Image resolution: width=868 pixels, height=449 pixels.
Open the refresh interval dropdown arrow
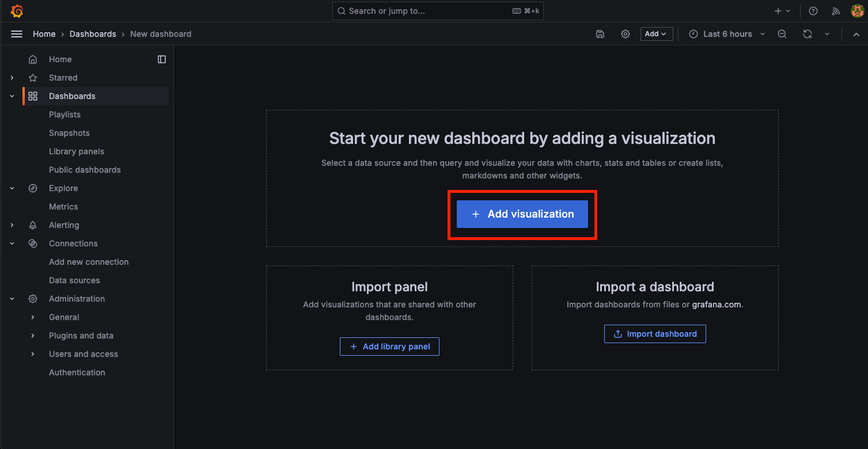[x=827, y=34]
